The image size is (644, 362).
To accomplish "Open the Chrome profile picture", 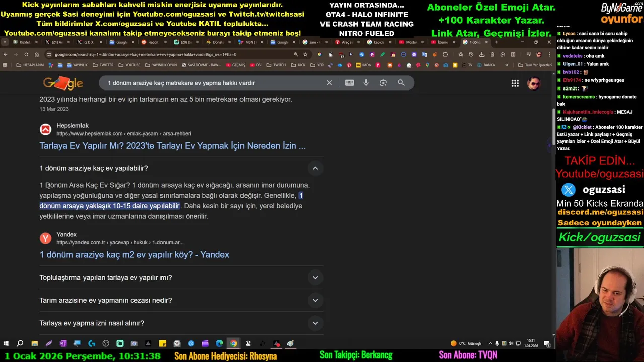I will [x=539, y=54].
